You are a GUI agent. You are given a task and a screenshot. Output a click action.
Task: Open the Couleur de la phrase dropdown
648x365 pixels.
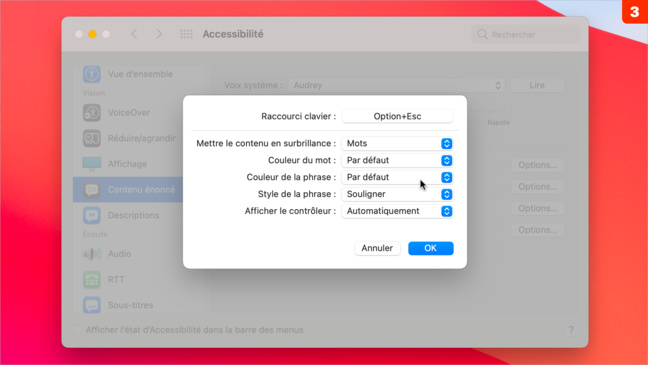(397, 177)
